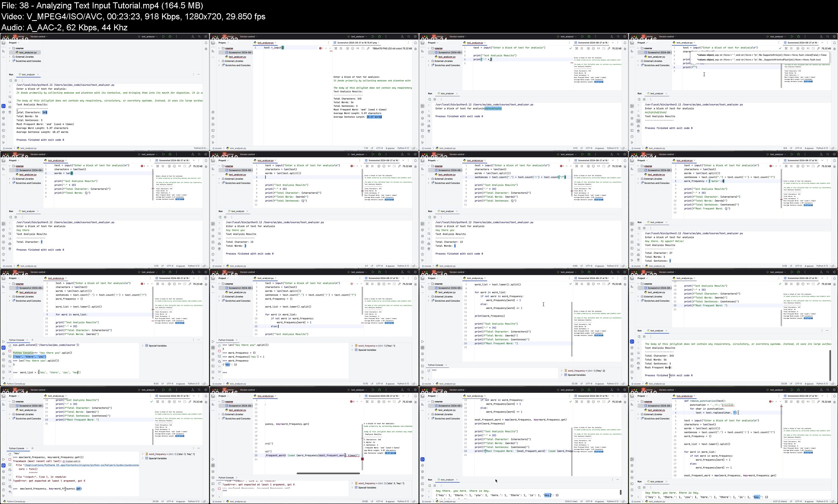
Task: Click Explain with AI in the 00:15:34 traceback
Action: tap(72, 461)
